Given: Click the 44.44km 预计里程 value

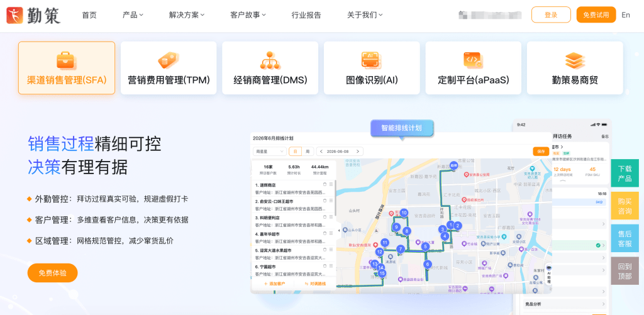Looking at the screenshot, I should [x=319, y=167].
